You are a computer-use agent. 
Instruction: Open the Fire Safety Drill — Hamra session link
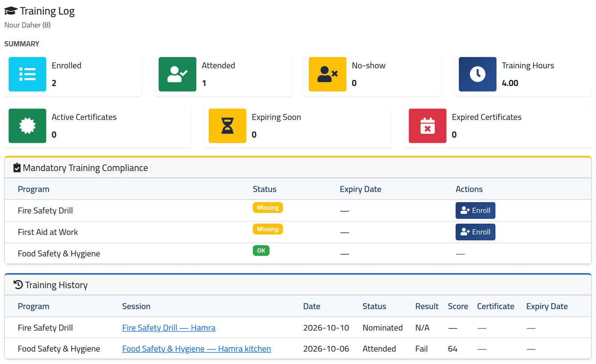(169, 328)
